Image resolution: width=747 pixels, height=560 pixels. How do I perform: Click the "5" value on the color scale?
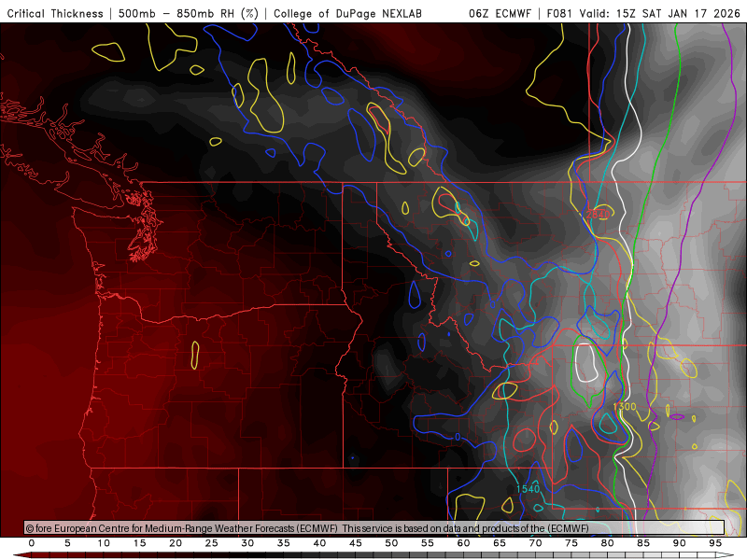(x=67, y=543)
